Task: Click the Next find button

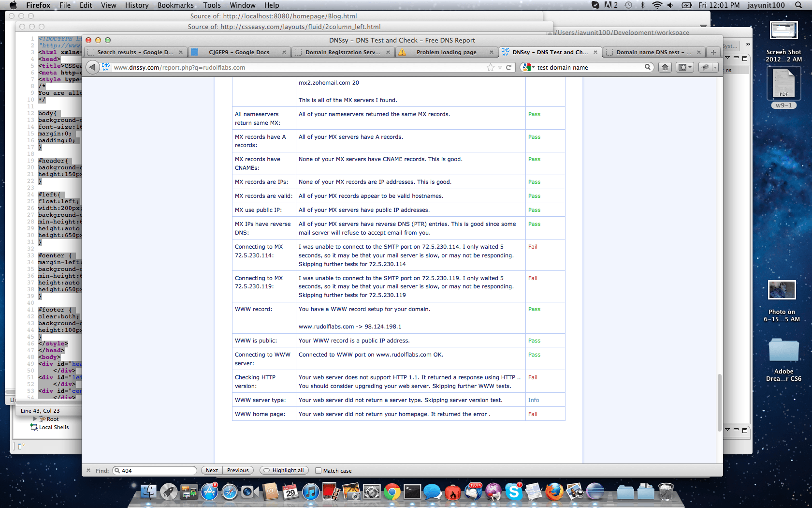Action: [x=212, y=470]
